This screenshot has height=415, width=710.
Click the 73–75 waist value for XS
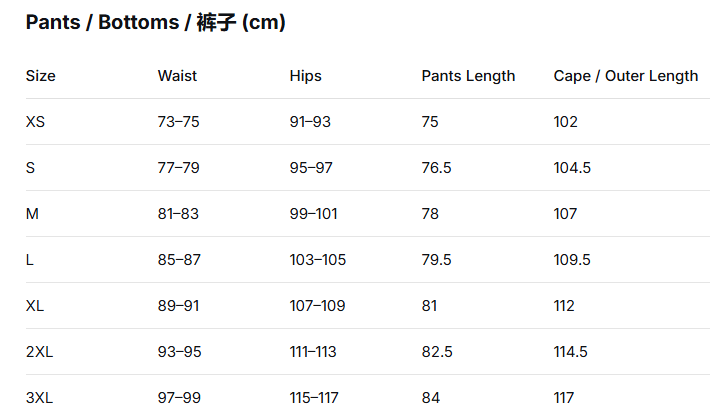click(x=178, y=122)
